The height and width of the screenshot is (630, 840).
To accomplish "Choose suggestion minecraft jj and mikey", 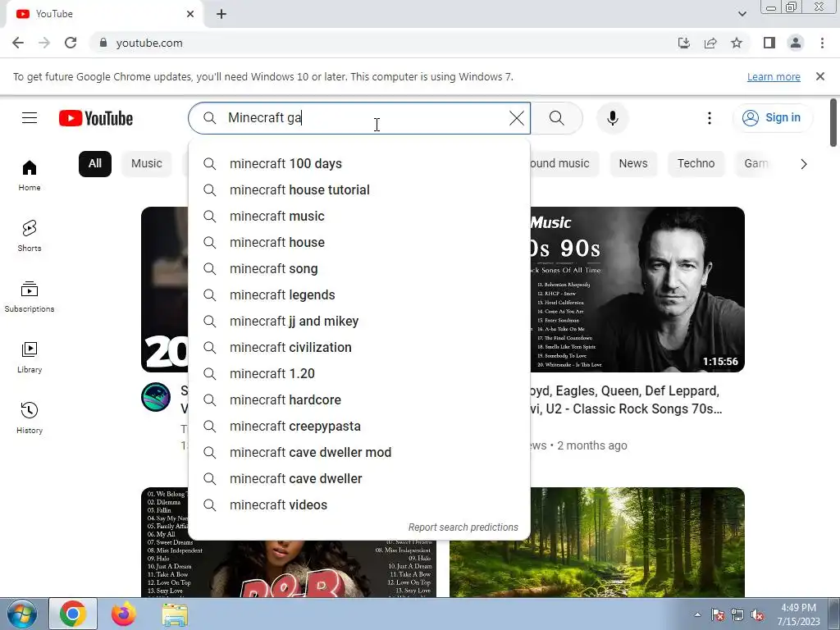I will (359, 321).
